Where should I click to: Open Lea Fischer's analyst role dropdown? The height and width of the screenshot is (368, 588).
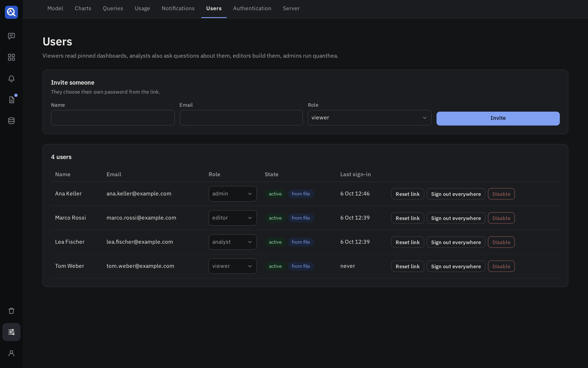click(233, 242)
